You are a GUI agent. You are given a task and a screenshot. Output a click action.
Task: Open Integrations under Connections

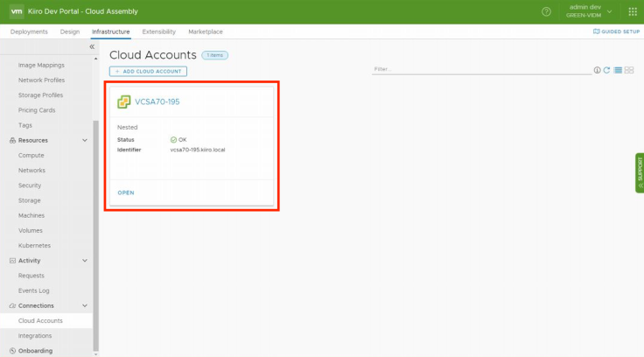[35, 336]
